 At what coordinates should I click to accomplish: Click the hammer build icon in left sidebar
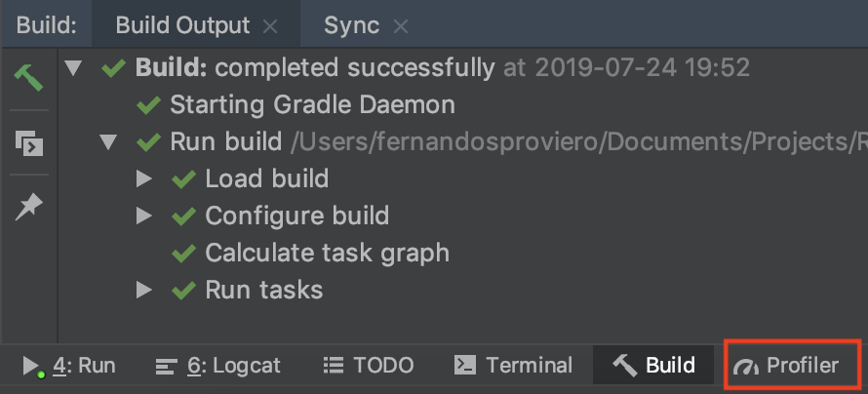pos(28,77)
